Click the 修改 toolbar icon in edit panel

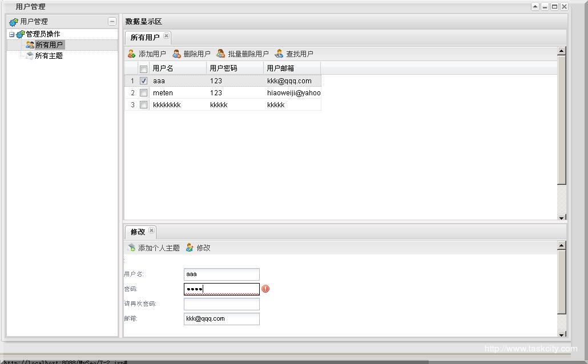[190, 248]
